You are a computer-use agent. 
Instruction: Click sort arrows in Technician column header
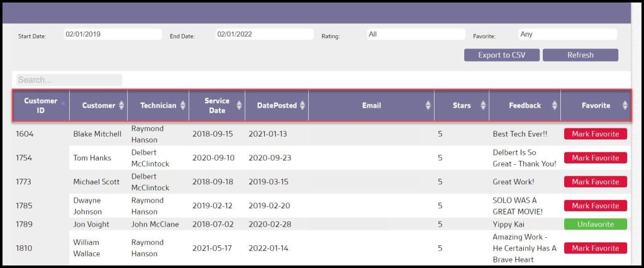[x=183, y=106]
